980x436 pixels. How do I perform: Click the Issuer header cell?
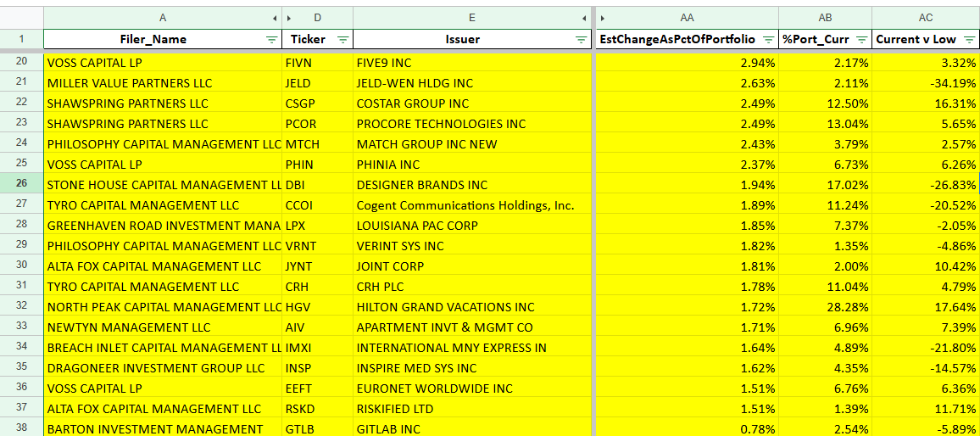(472, 39)
